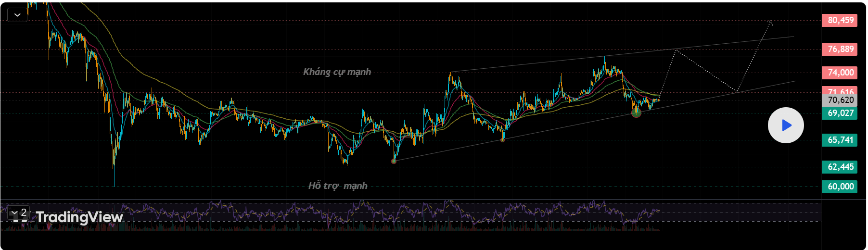Click the 'Kháng cự mạnh' text annotation

click(x=337, y=72)
